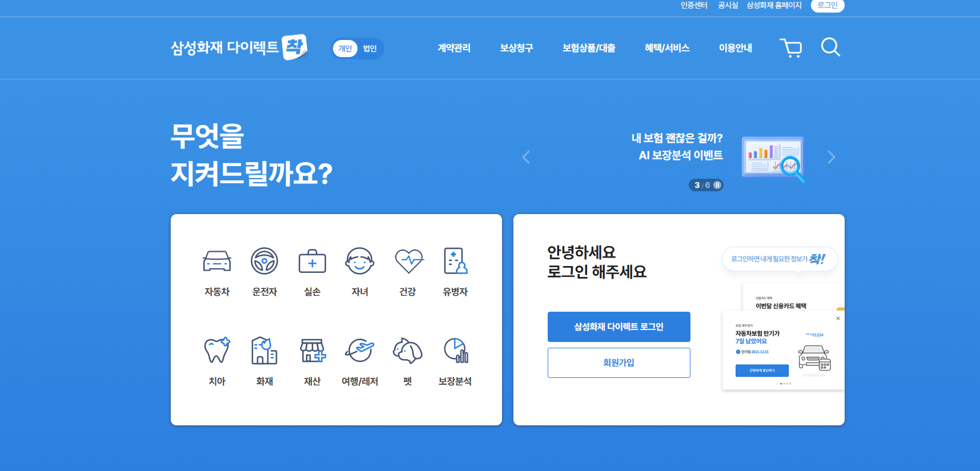Click the AI analysis banner illustration
The width and height of the screenshot is (980, 471).
tap(774, 159)
